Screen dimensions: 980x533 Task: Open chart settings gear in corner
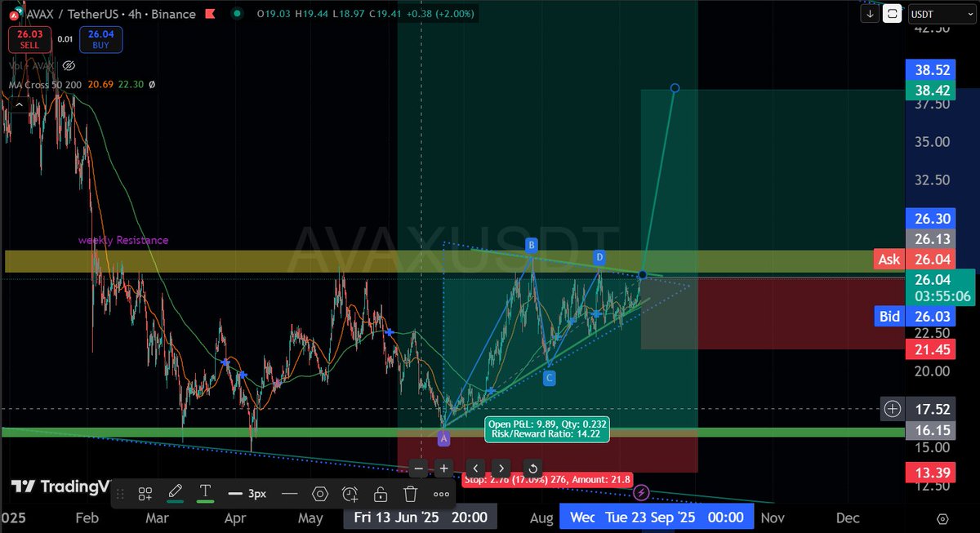(942, 519)
